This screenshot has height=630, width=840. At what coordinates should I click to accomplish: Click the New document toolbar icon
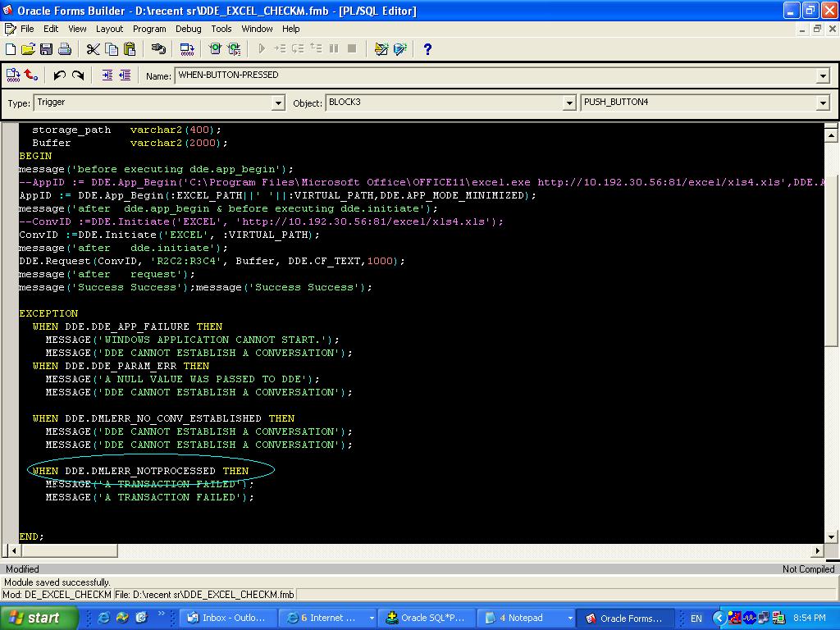pos(11,49)
